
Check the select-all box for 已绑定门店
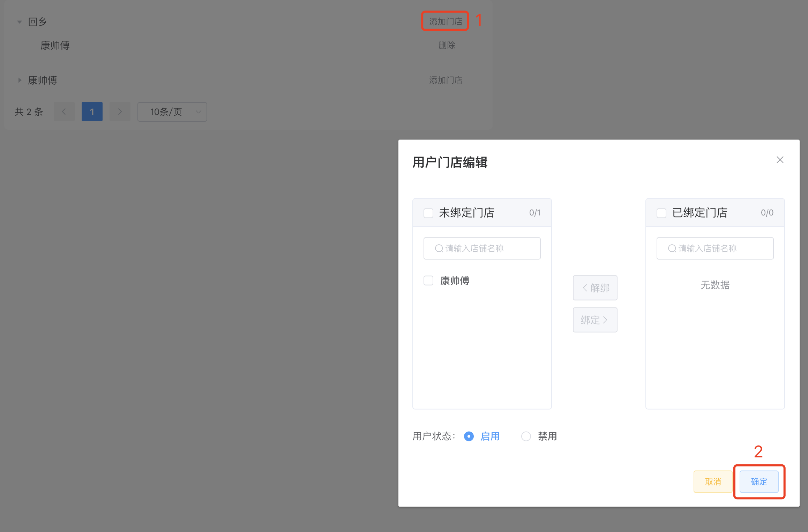pos(661,213)
